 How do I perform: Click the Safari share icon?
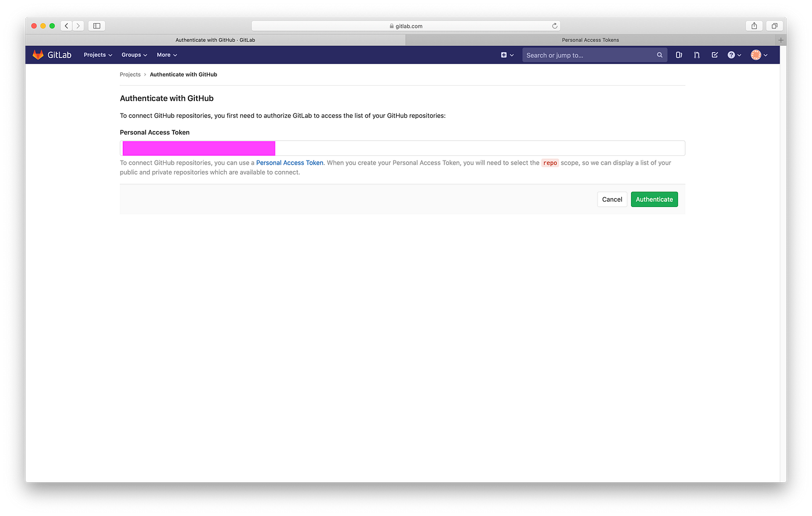[753, 26]
